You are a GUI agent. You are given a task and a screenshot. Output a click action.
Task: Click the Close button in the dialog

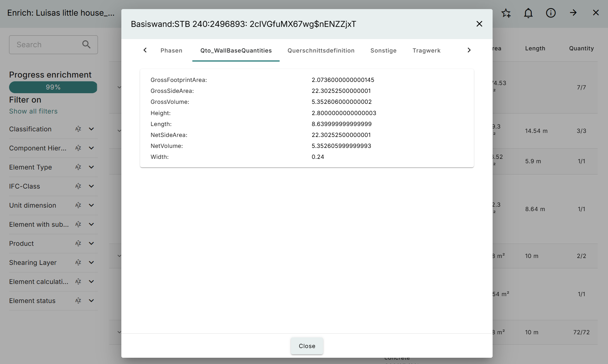point(307,346)
